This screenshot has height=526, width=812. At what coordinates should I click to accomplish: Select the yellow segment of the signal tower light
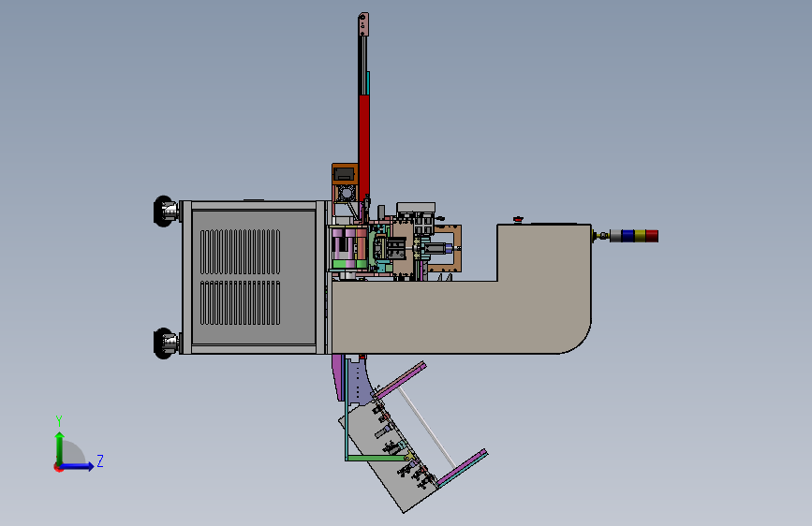[x=640, y=236]
